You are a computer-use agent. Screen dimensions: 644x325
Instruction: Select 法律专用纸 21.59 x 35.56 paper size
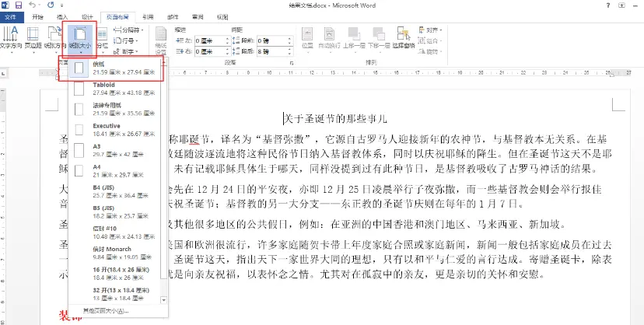pyautogui.click(x=114, y=109)
